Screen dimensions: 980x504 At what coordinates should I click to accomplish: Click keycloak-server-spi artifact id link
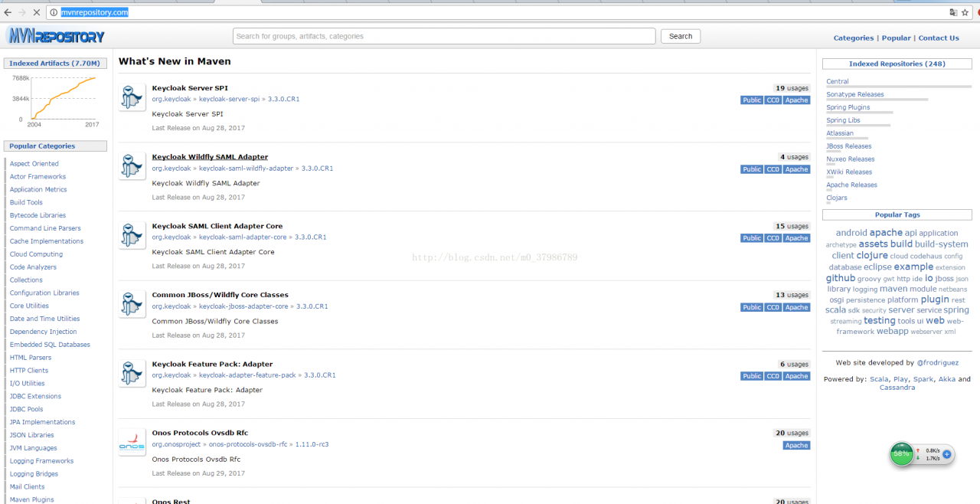click(230, 100)
